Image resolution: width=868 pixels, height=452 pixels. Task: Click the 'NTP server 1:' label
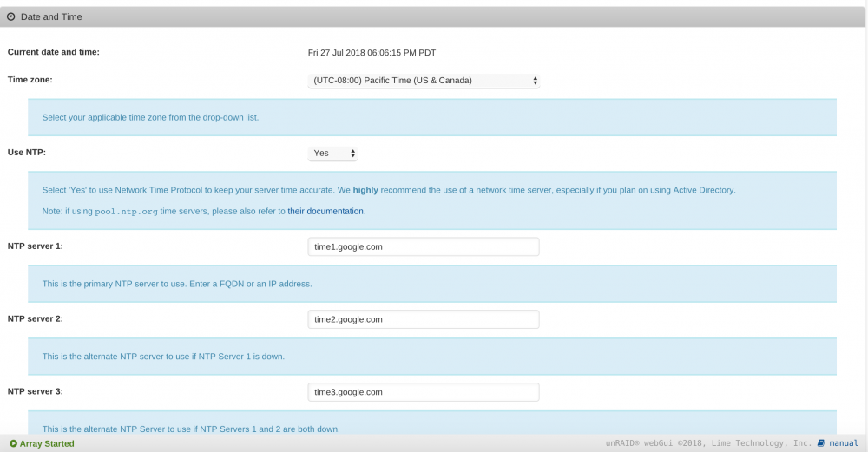click(x=36, y=246)
